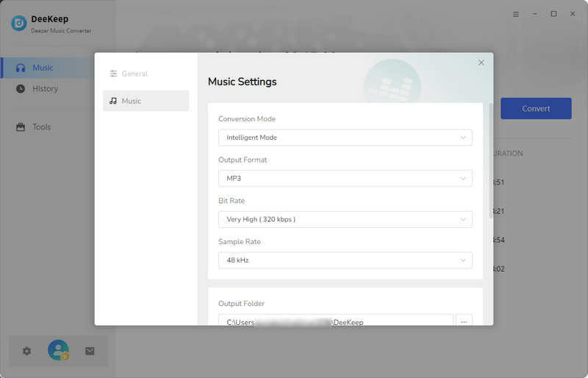Expand the Bit Rate dropdown
Image resolution: width=588 pixels, height=378 pixels.
point(345,219)
